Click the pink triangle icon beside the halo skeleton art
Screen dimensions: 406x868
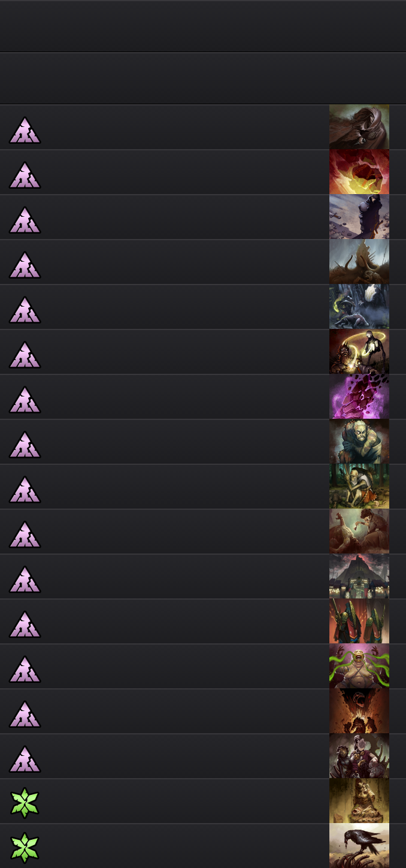click(x=25, y=355)
